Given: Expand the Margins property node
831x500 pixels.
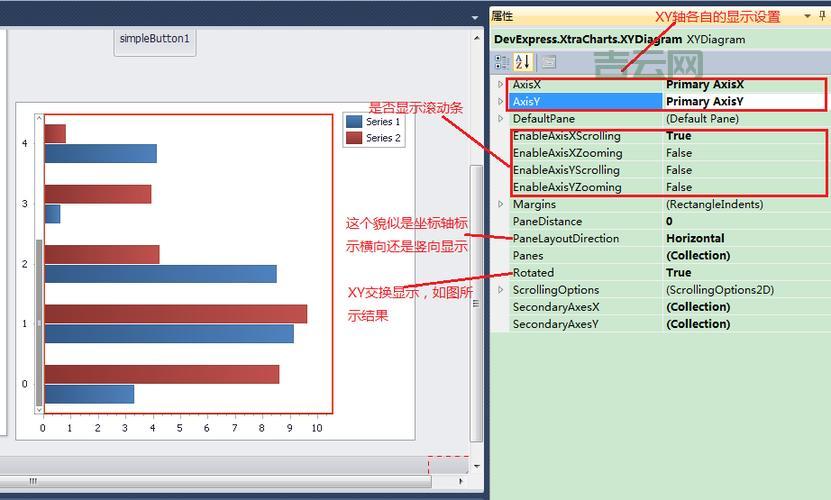Looking at the screenshot, I should click(x=501, y=204).
